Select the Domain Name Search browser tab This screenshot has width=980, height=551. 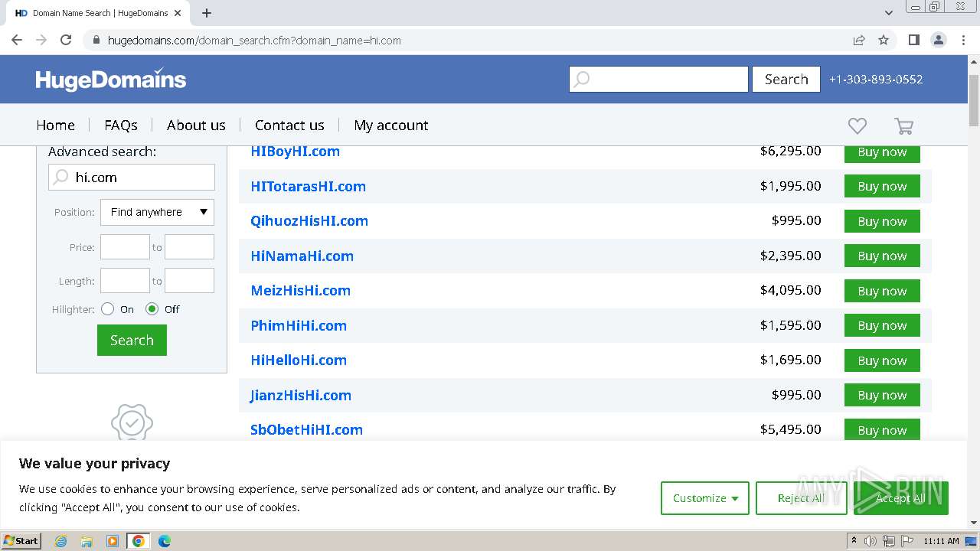click(98, 13)
